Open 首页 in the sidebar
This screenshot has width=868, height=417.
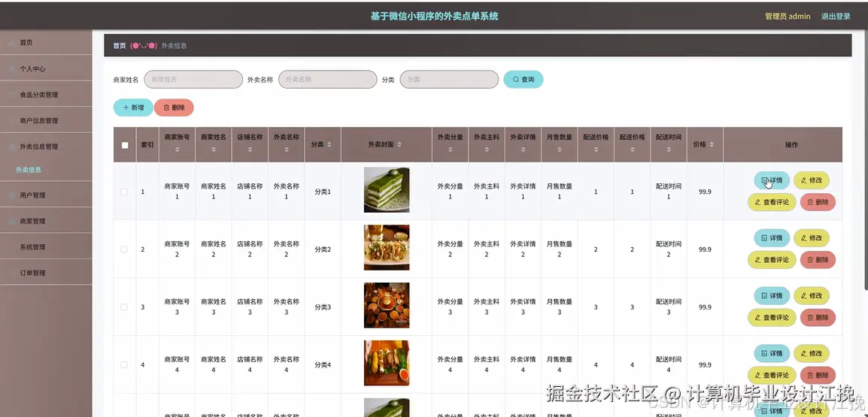(46, 43)
